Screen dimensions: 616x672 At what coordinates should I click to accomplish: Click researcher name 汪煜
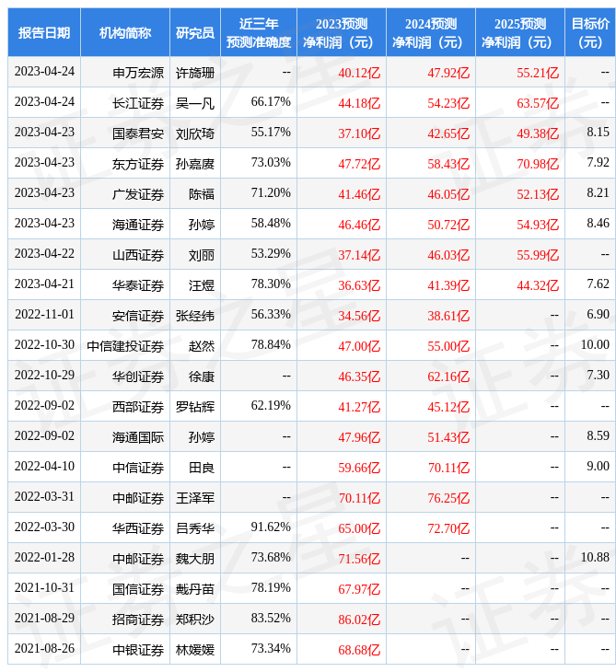(202, 285)
